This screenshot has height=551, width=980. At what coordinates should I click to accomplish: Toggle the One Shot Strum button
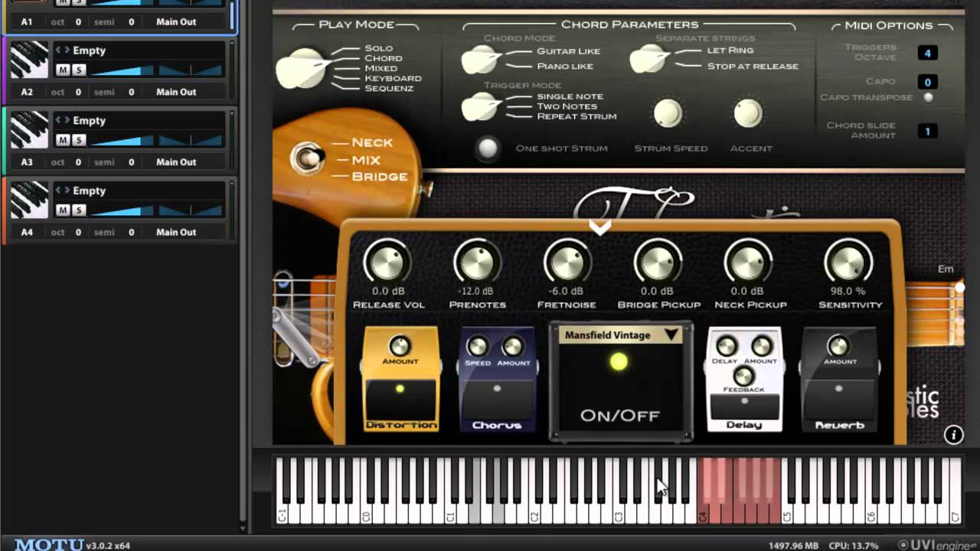[x=488, y=148]
